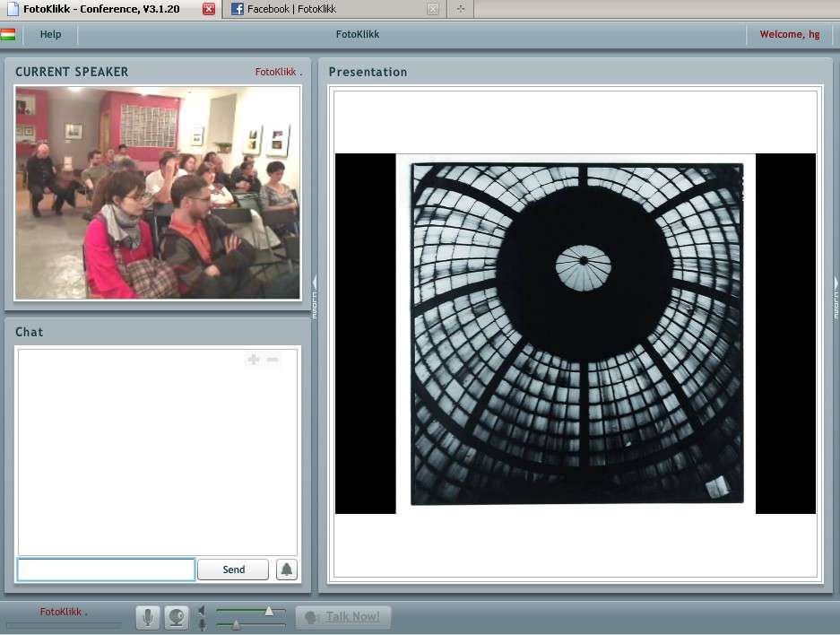Click the Facebook icon on the second tab
Viewport: 840px width, 635px height.
click(x=237, y=9)
